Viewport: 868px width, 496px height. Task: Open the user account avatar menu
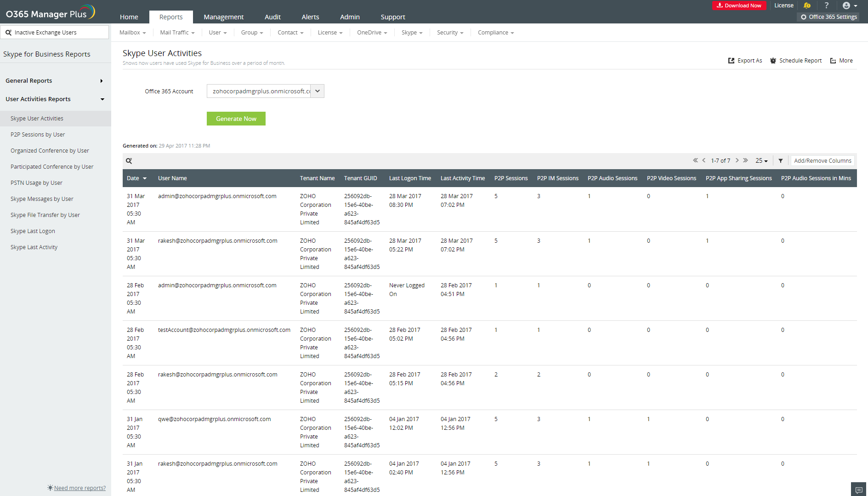coord(850,6)
